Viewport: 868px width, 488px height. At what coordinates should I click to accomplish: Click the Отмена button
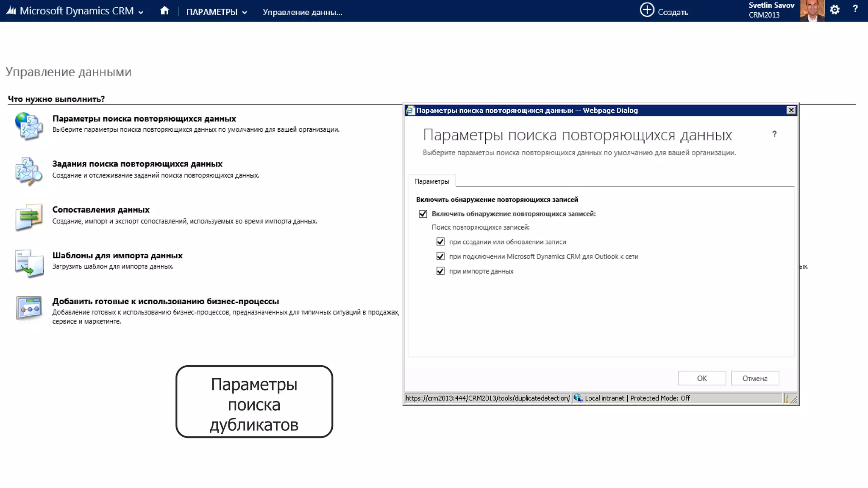click(755, 378)
